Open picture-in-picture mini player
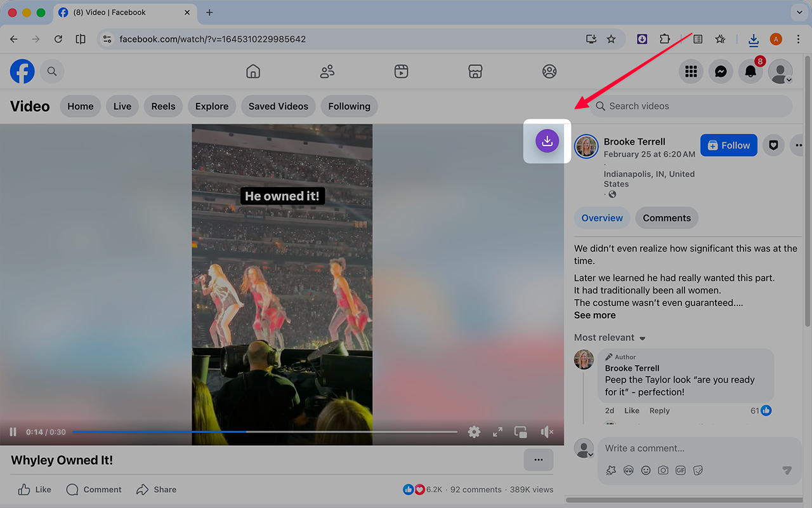The image size is (812, 508). (521, 432)
